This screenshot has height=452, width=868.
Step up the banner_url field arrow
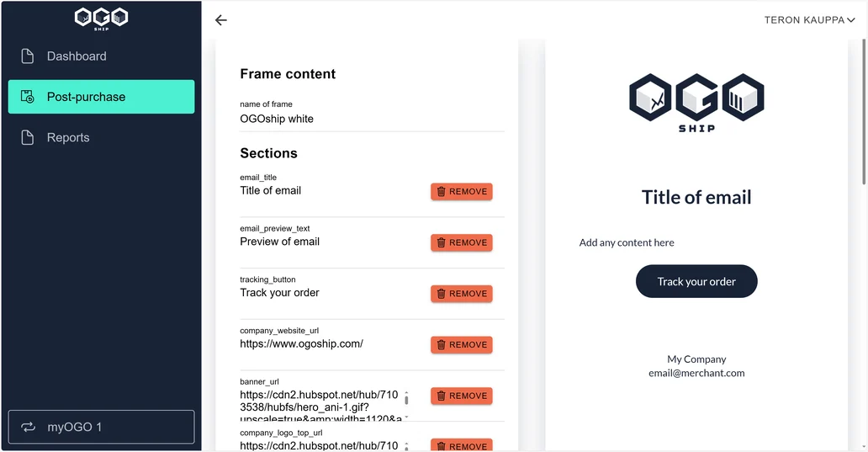[x=406, y=393]
